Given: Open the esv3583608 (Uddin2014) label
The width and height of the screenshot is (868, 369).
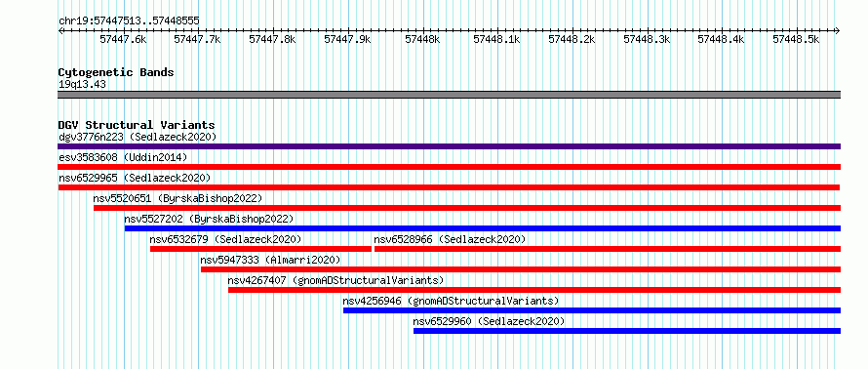Looking at the screenshot, I should pos(124,157).
